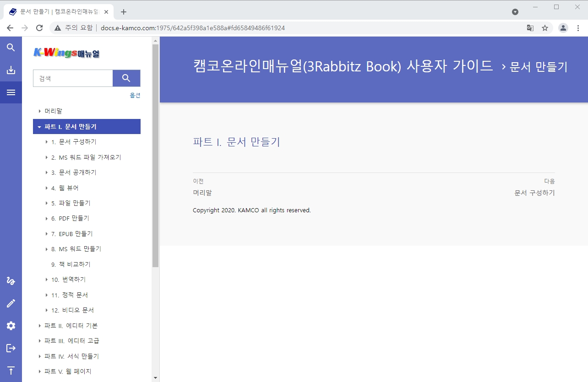Open 파트 V. 웹 페이지 in the tree
Screen dimensions: 588x382
(68, 371)
